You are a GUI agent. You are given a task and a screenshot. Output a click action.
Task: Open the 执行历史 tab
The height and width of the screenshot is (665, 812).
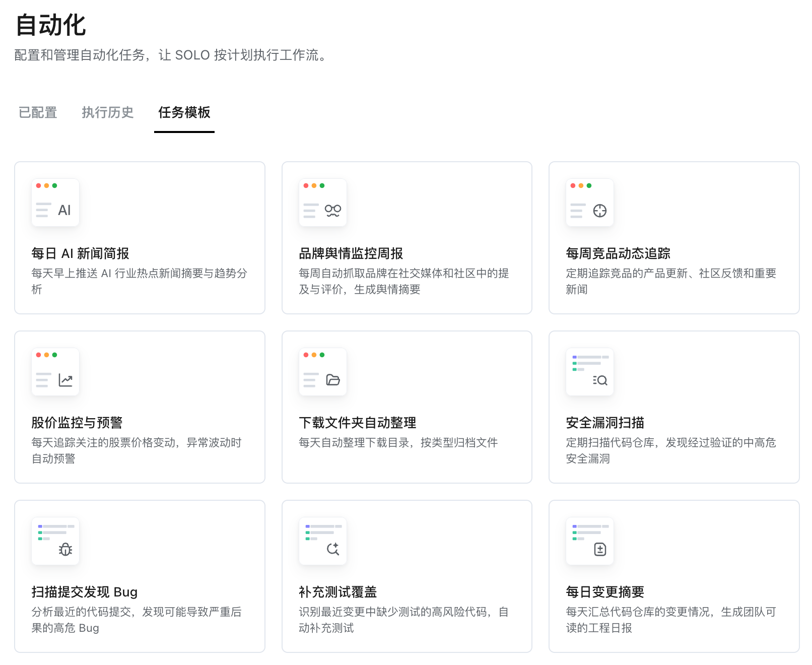tap(108, 112)
